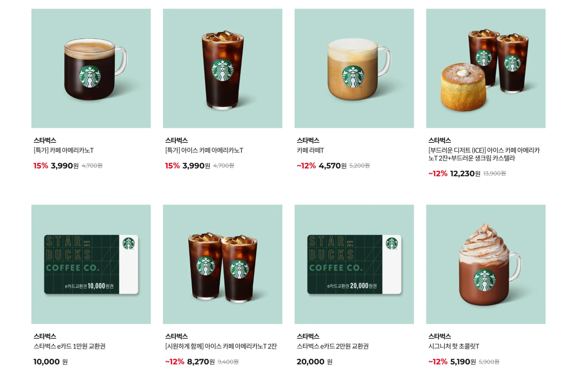Open '[시원하게 함께] 아이스 카페 아메리카노 T 2잔' link

(x=221, y=346)
